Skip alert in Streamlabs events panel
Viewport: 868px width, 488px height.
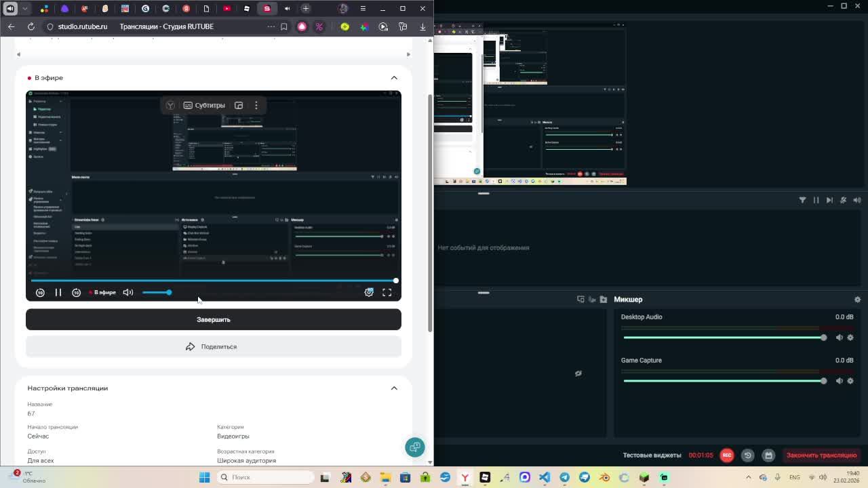tap(829, 200)
